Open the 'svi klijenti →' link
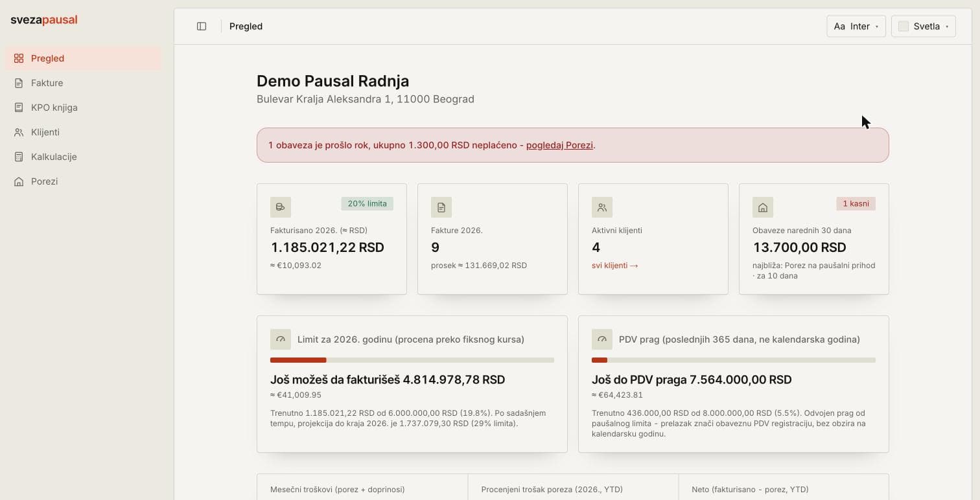980x500 pixels. 615,266
